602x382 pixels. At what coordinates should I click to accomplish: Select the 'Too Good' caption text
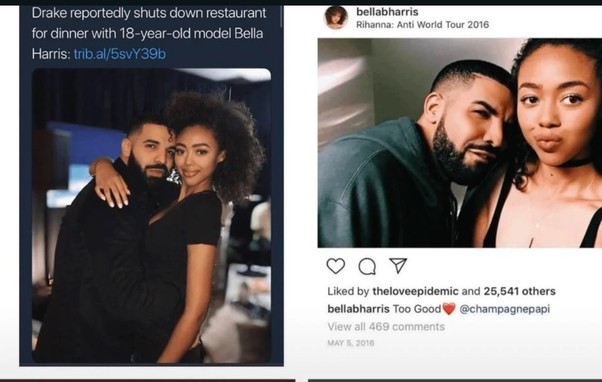(417, 309)
